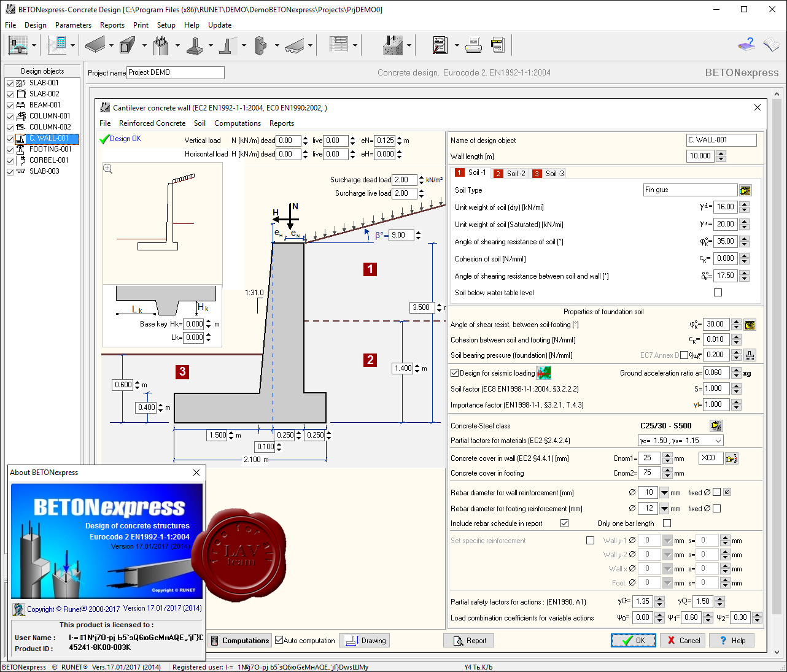Click the concrete materials toolbar icon

(392, 45)
